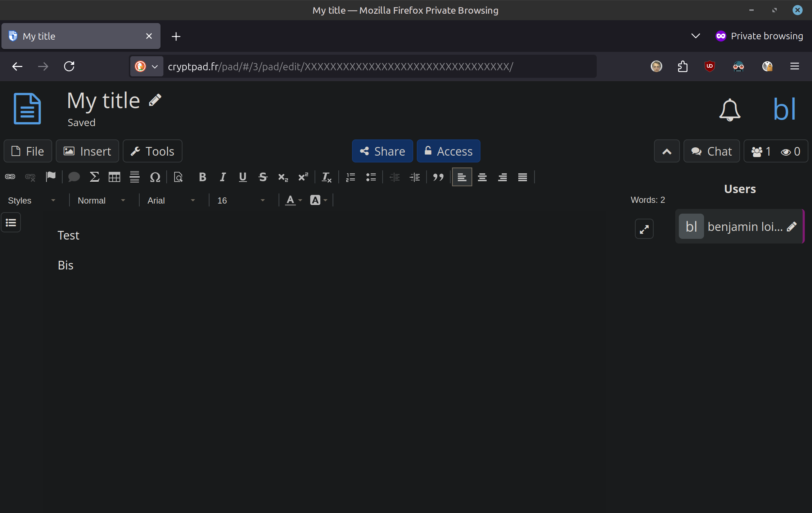Open the Tools menu

tap(152, 151)
